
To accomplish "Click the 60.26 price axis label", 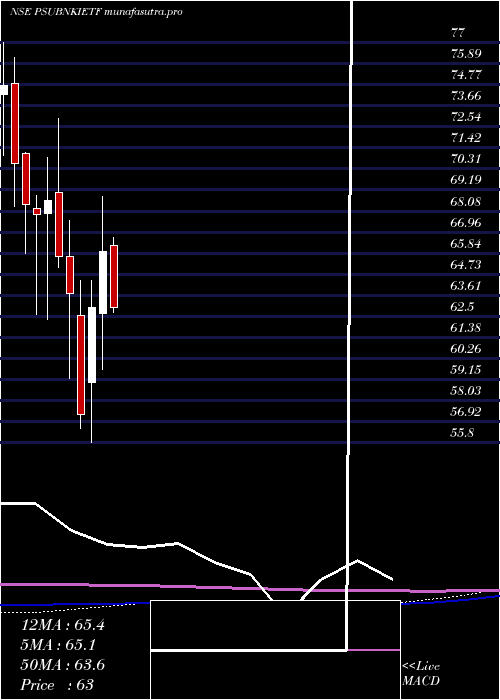I will point(466,349).
